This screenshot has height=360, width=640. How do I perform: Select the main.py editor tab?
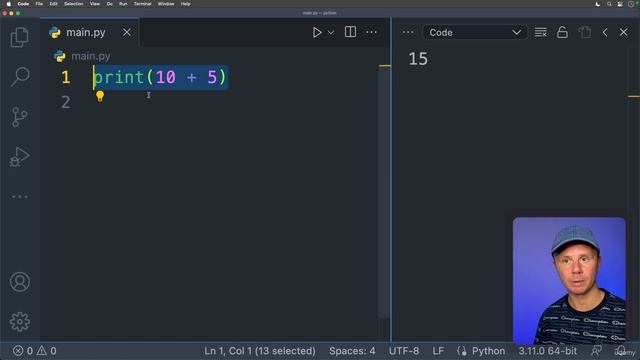click(x=89, y=32)
